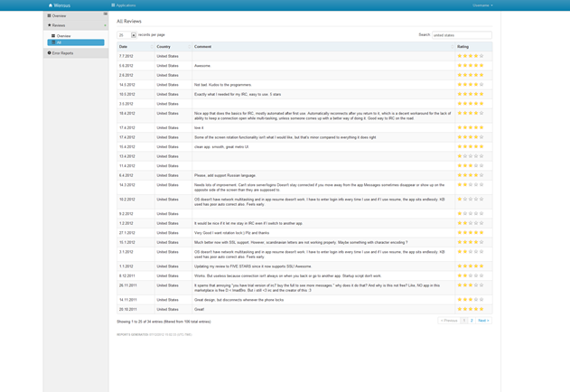
Task: Open the Error Reports section
Action: click(61, 53)
